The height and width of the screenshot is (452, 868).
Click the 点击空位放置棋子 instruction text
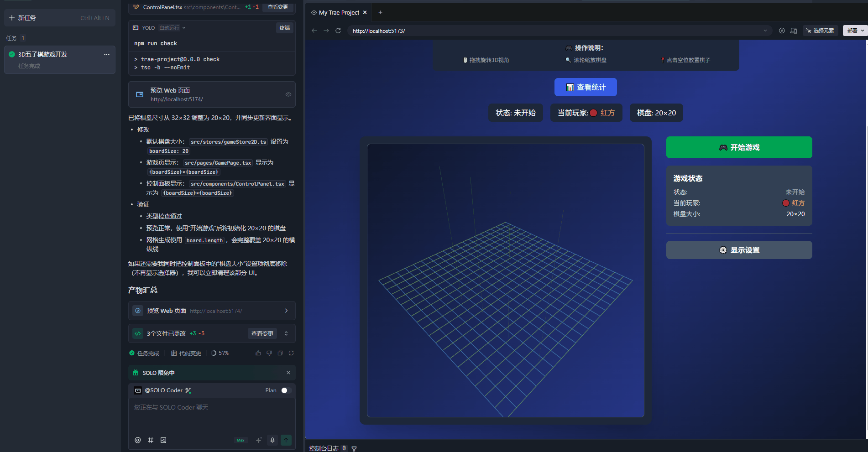pos(688,60)
